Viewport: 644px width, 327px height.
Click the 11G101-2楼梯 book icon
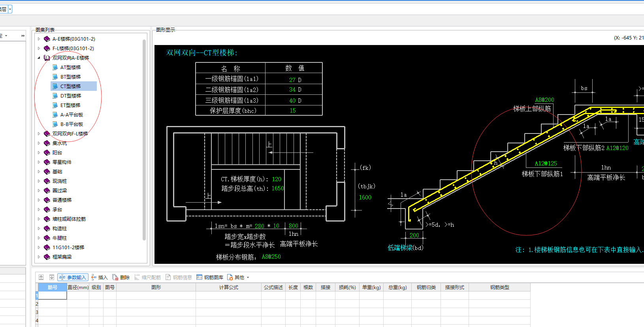(x=47, y=247)
